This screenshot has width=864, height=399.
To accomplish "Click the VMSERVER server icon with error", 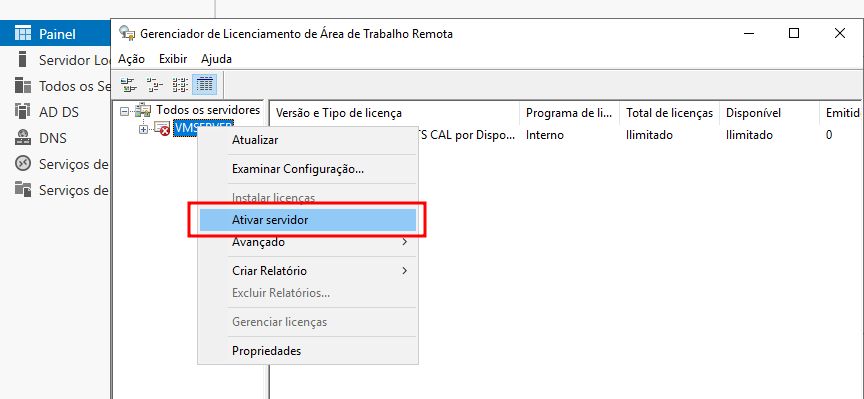I will (162, 128).
